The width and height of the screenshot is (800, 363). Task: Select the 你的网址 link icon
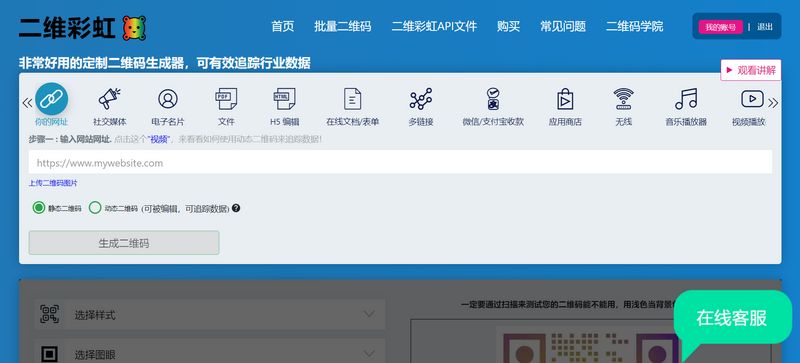coord(52,99)
